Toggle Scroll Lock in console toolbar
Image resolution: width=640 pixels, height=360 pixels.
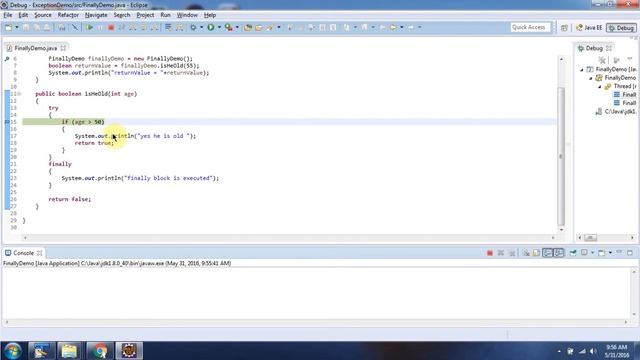click(536, 253)
